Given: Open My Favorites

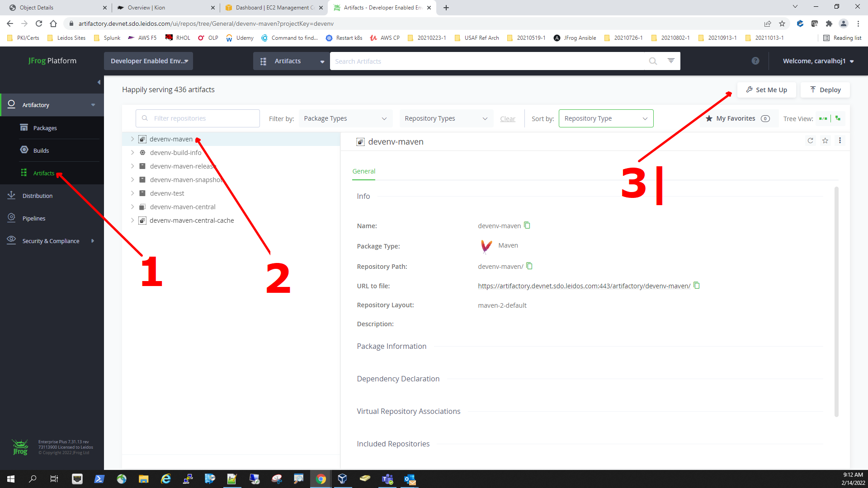Looking at the screenshot, I should pyautogui.click(x=738, y=118).
